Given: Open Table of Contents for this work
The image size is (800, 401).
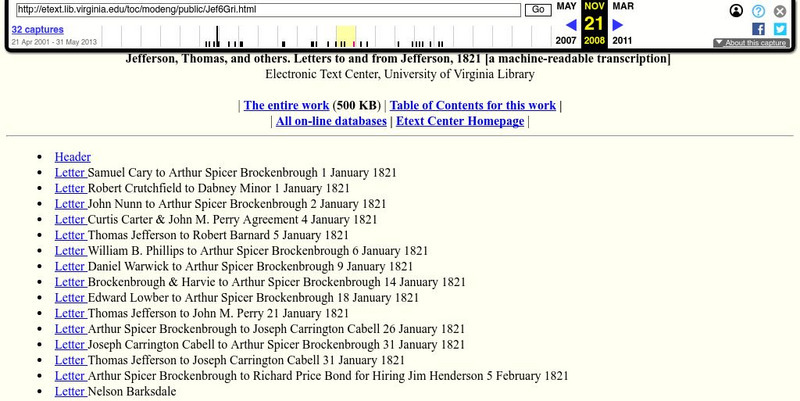Looking at the screenshot, I should (472, 105).
